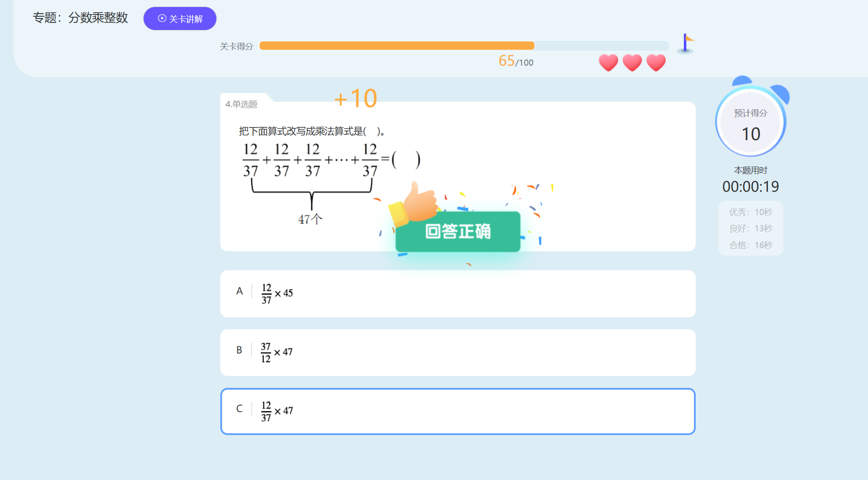Click the last red heart icon
This screenshot has height=480, width=868.
[x=656, y=63]
